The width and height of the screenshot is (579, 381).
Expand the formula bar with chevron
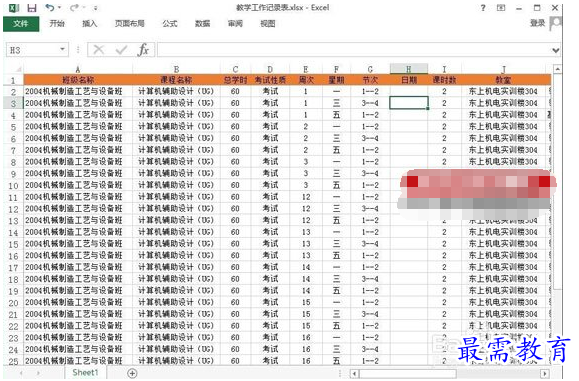coord(555,50)
